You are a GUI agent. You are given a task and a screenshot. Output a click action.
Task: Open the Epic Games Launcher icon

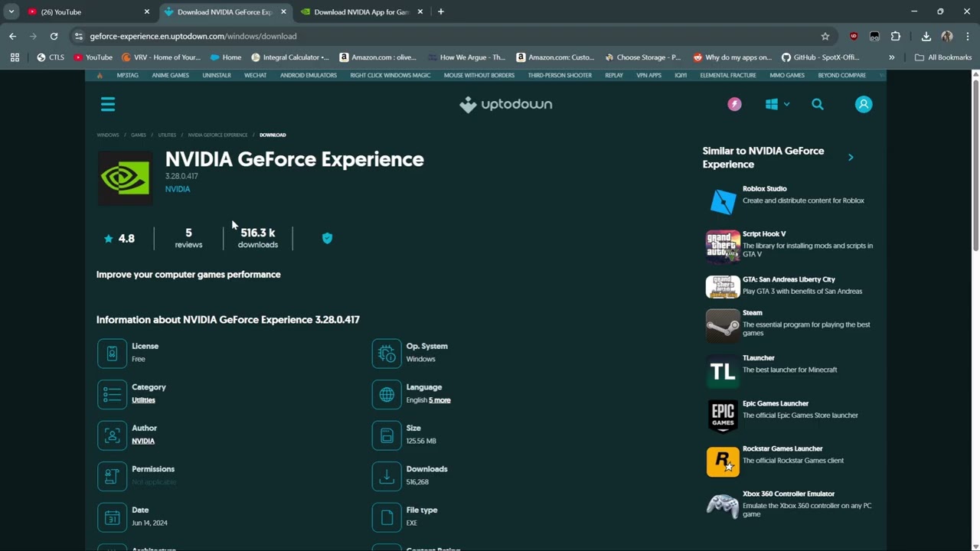(x=723, y=416)
